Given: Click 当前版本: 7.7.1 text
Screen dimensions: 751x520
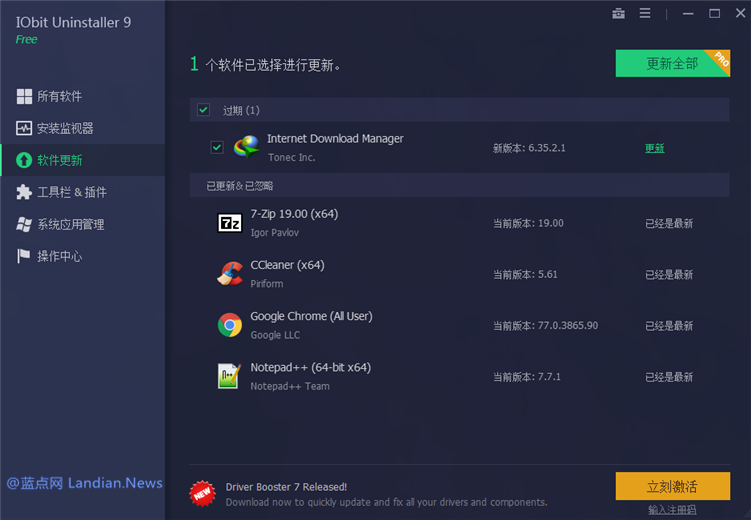Looking at the screenshot, I should [x=527, y=377].
